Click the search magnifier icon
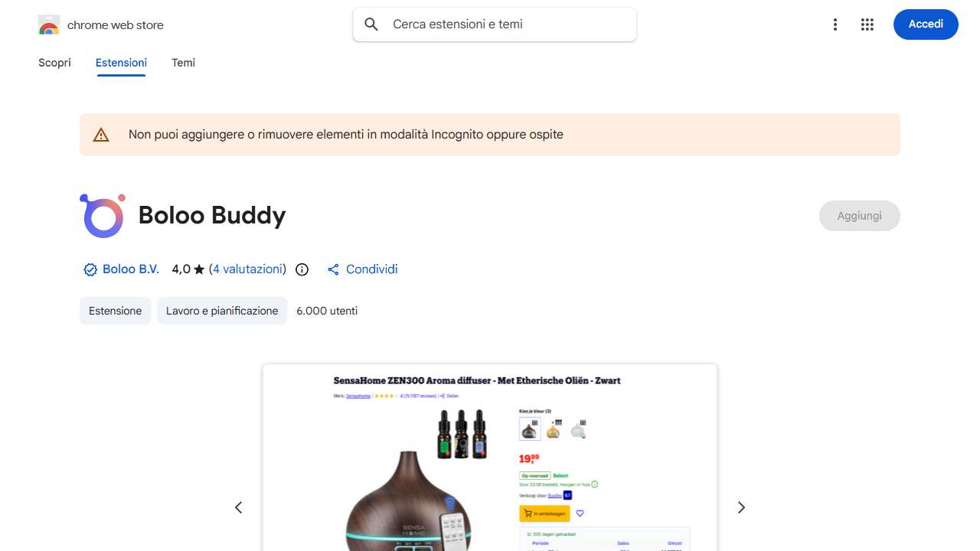Viewport: 980px width, 551px height. click(371, 24)
